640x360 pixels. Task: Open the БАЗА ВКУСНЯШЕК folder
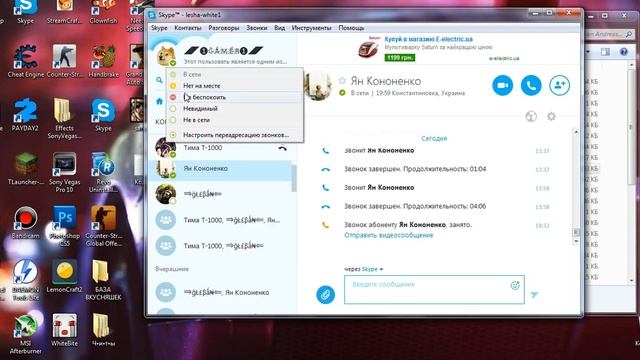(x=103, y=280)
